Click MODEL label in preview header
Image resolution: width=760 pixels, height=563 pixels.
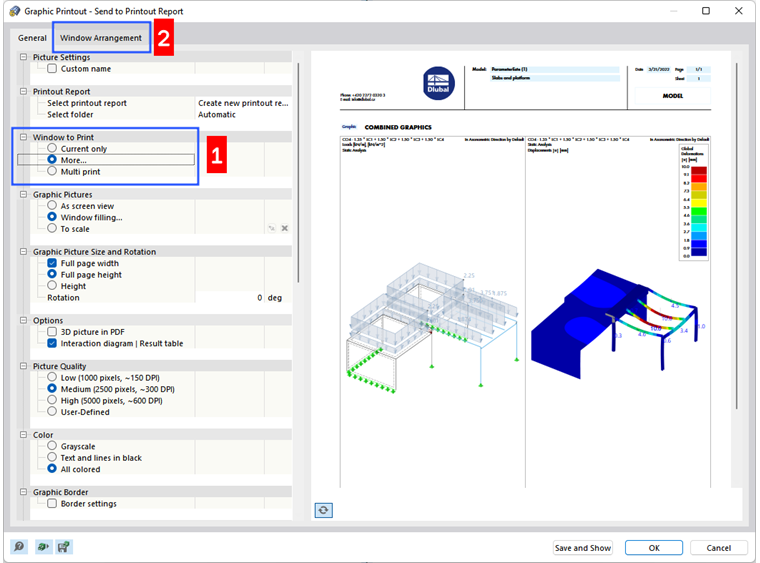click(x=673, y=96)
